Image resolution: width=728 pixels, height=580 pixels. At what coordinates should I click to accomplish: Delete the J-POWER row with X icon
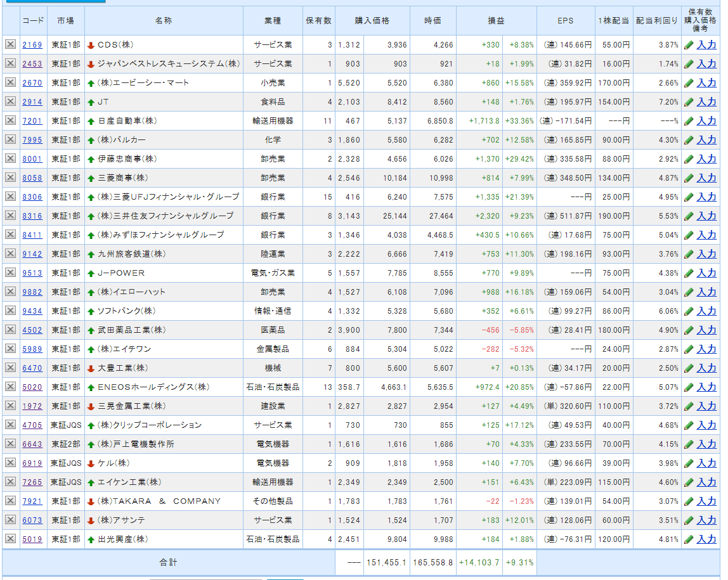tap(10, 273)
